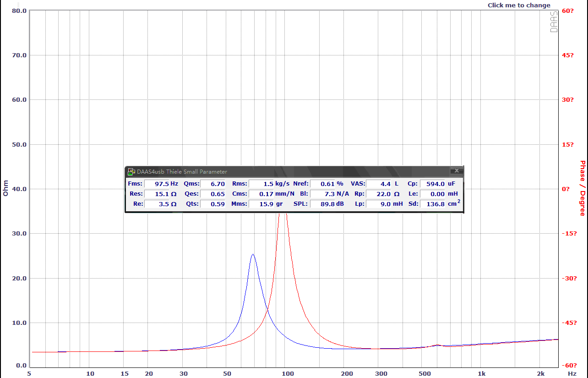Screen dimensions: 588x378
Task: Select the Nref efficiency field 0.61
Action: tap(322, 184)
